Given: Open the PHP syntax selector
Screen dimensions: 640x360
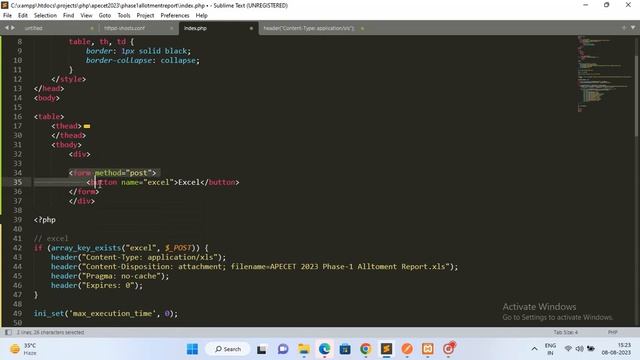Looking at the screenshot, I should 612,332.
